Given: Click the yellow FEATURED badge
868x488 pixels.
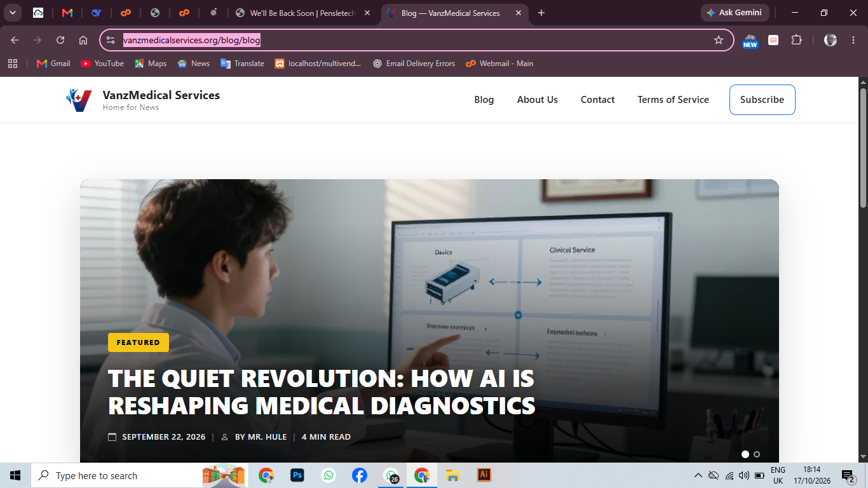Looking at the screenshot, I should click(x=139, y=342).
